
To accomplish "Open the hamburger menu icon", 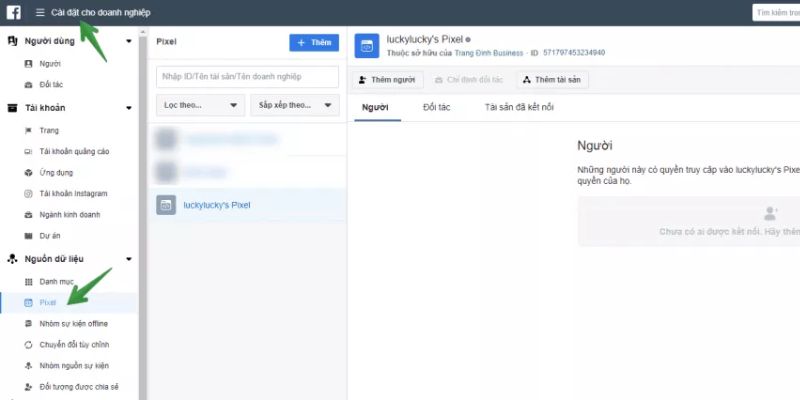I will click(x=40, y=13).
